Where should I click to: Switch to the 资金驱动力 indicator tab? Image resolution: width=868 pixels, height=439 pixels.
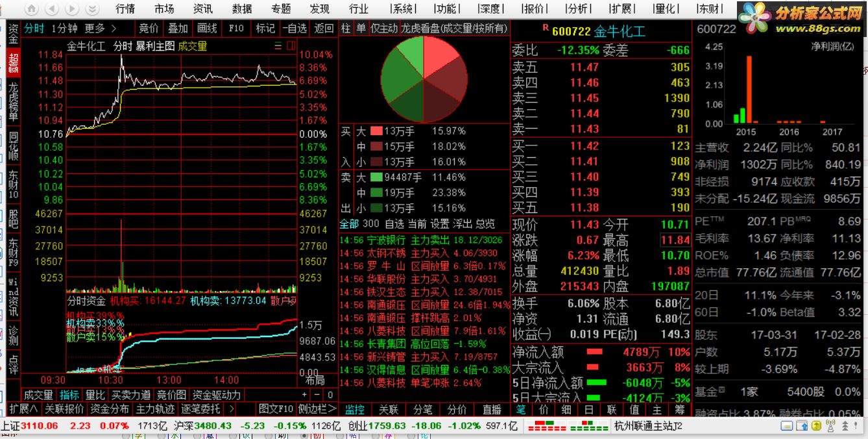[216, 395]
